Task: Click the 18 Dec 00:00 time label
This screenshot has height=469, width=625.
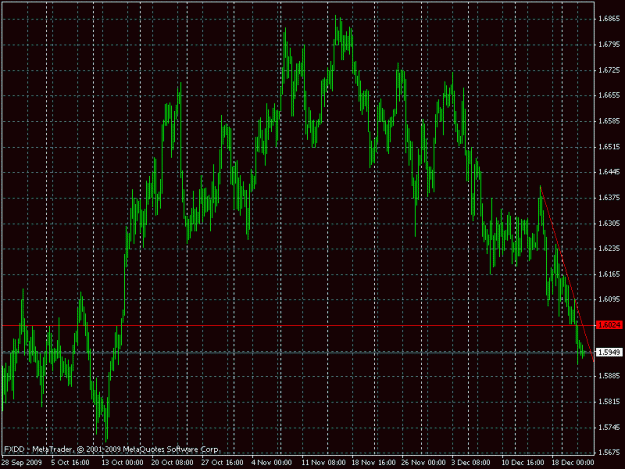Action: pos(573,463)
